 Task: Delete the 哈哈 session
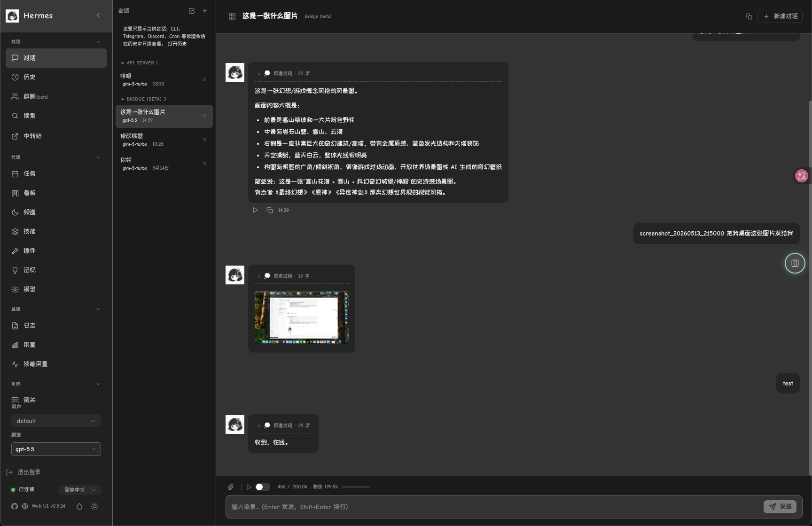click(x=204, y=79)
